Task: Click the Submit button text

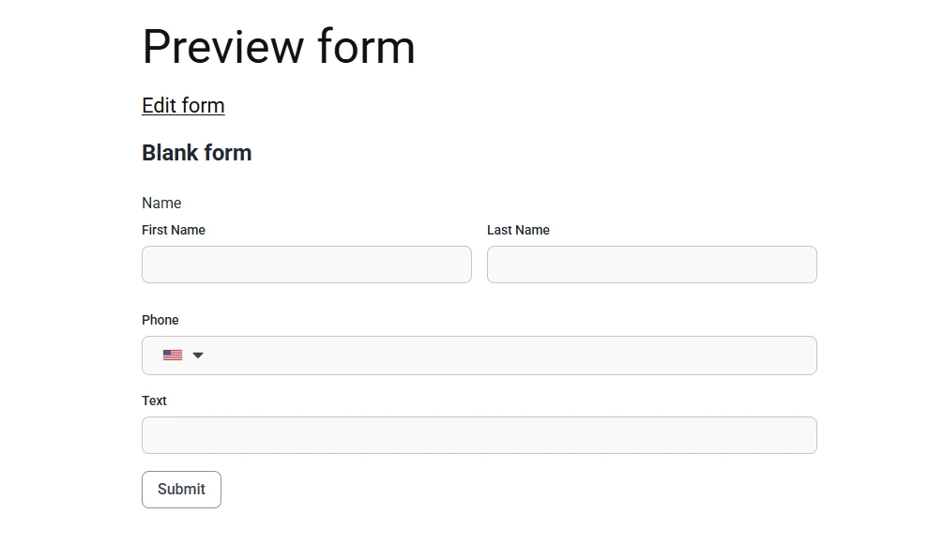Action: 181,489
